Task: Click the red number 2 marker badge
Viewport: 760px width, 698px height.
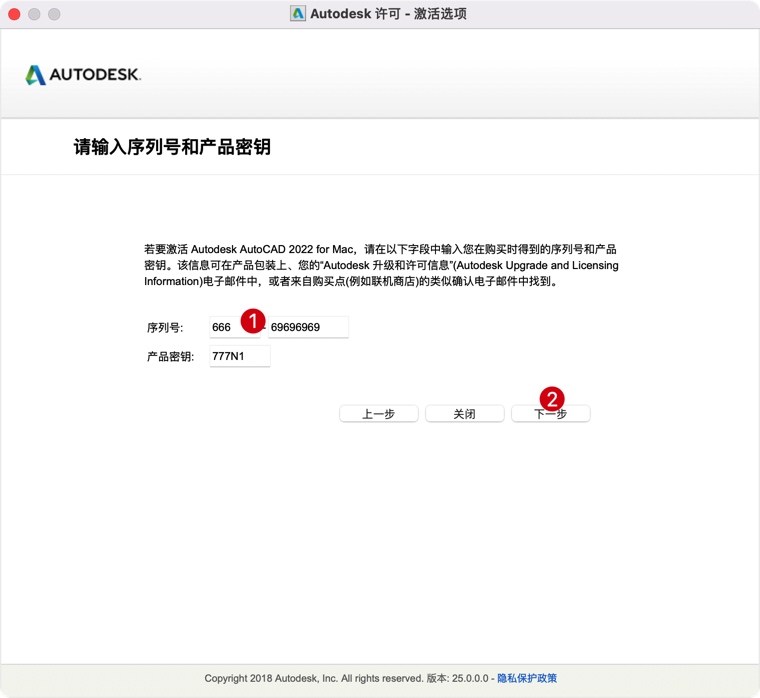Action: coord(552,398)
